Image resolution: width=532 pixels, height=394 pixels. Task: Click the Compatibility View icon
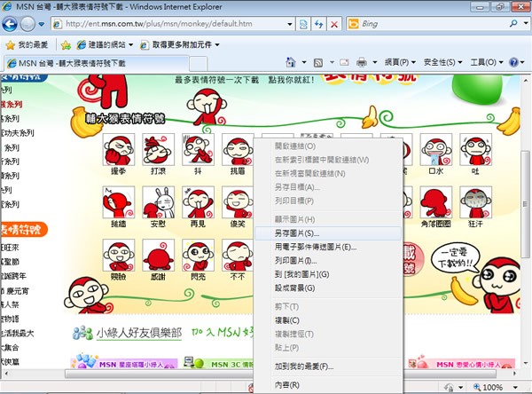click(x=303, y=24)
